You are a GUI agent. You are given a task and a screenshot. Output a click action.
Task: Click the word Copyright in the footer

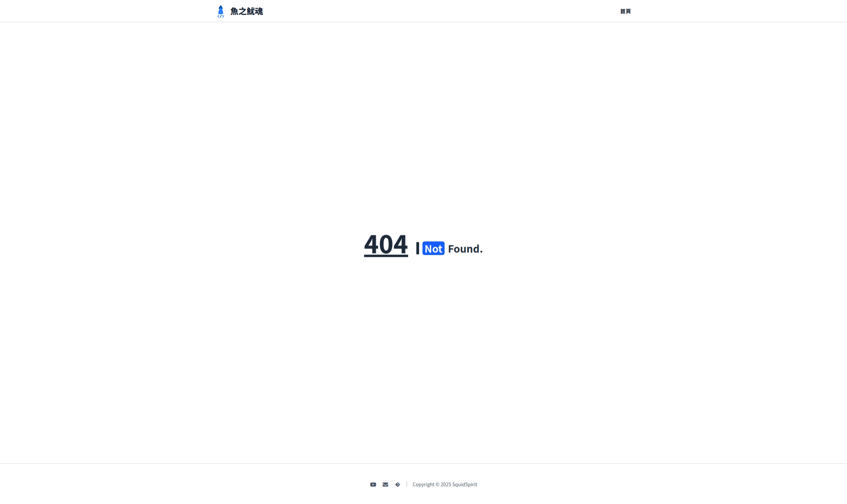423,484
